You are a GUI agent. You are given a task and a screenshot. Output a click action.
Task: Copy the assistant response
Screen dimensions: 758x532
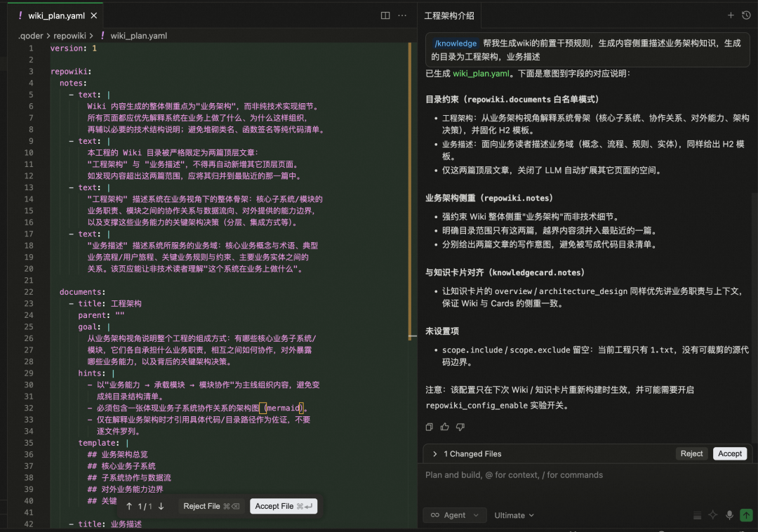pyautogui.click(x=430, y=427)
